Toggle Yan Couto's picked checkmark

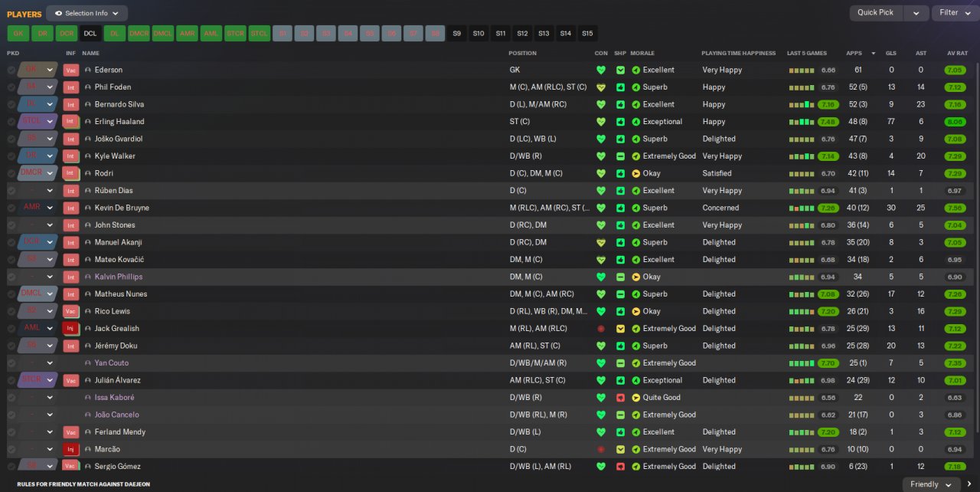[x=11, y=363]
